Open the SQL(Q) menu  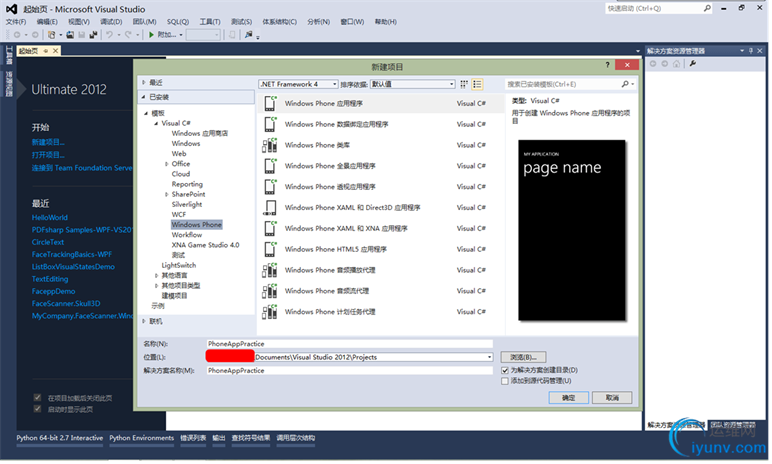(178, 22)
